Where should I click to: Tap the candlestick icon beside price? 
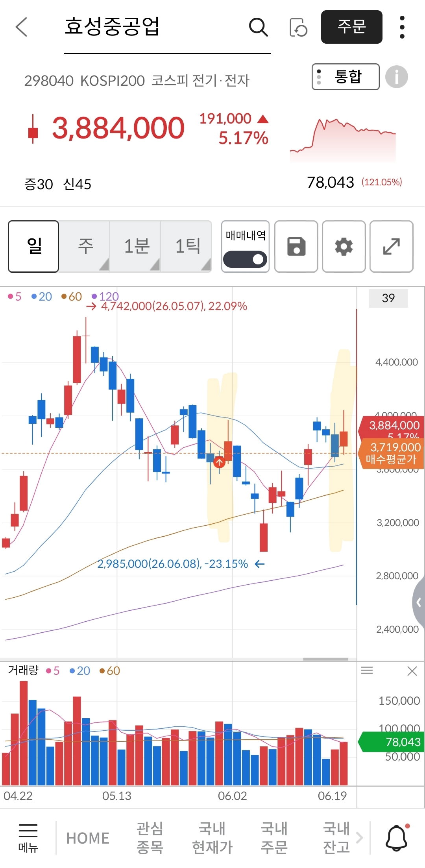click(33, 129)
